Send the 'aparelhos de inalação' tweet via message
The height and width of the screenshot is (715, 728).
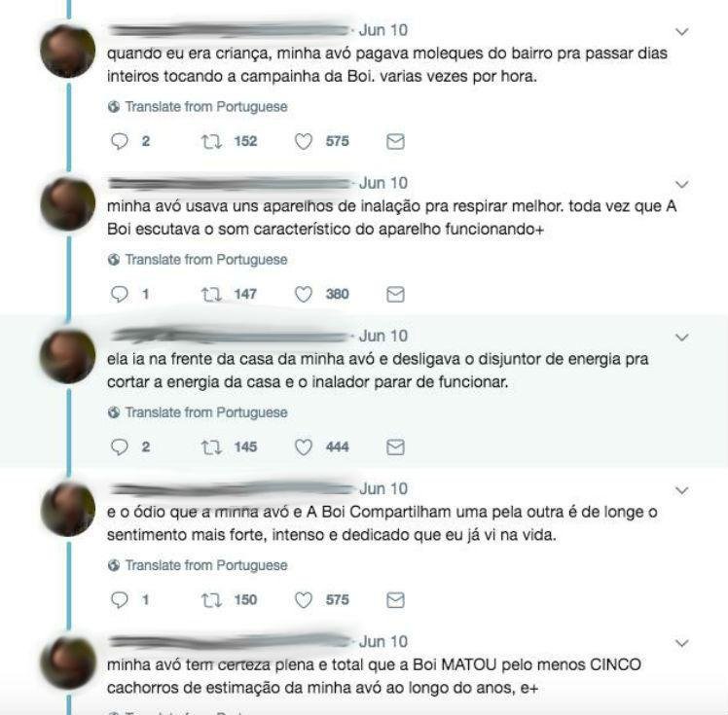coord(395,294)
